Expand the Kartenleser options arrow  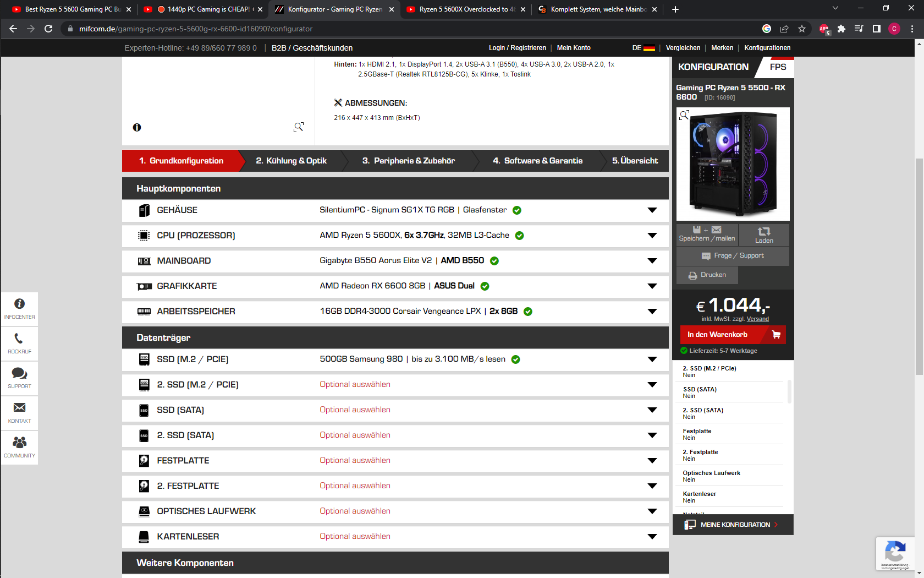point(652,537)
